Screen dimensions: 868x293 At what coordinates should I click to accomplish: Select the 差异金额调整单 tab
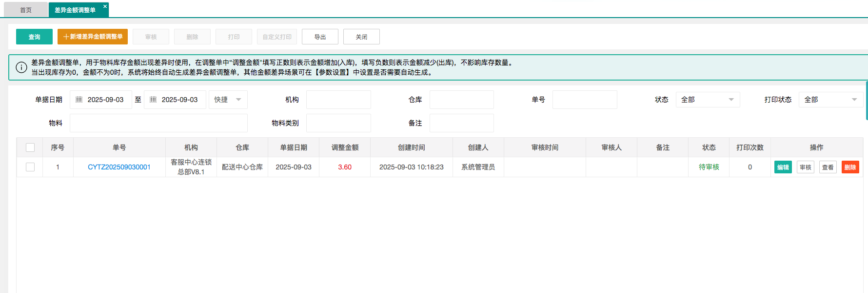75,10
